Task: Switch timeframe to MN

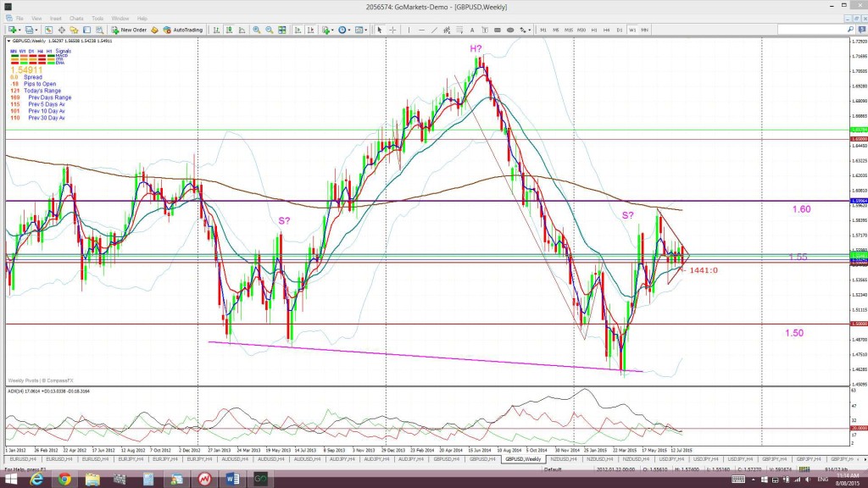Action: click(645, 30)
